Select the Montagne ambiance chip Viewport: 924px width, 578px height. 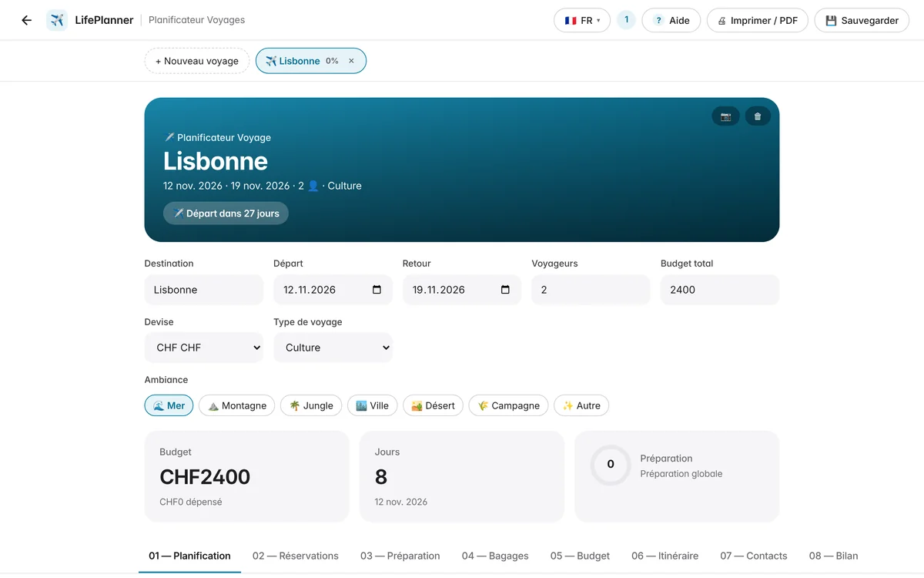(237, 405)
